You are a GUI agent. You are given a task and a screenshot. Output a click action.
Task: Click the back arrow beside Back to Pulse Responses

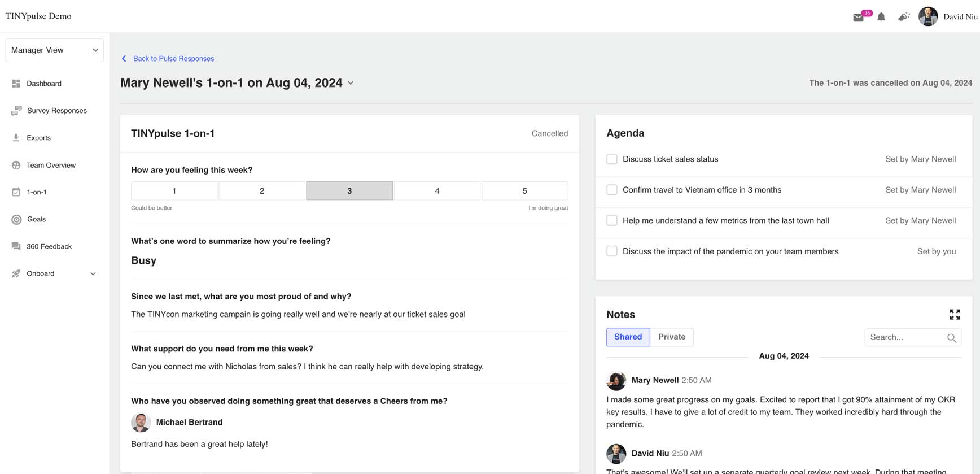tap(124, 59)
